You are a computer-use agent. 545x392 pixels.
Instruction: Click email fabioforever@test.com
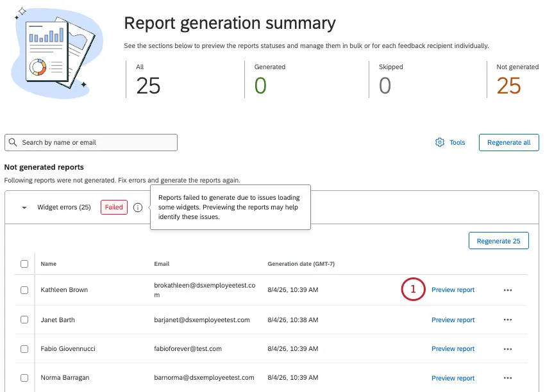point(188,348)
